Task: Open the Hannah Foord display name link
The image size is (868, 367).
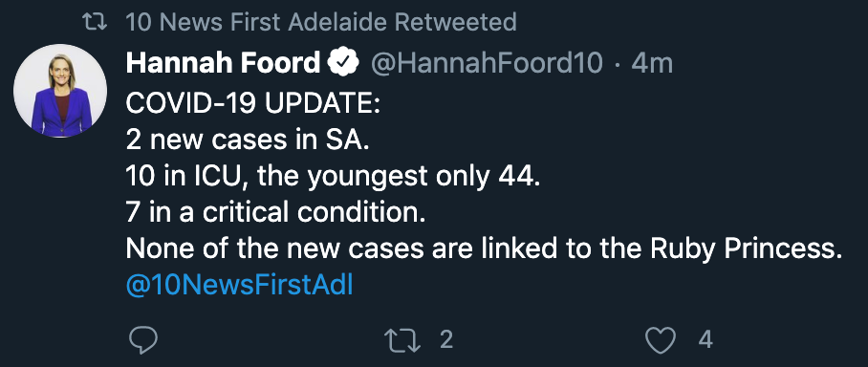Action: click(x=224, y=64)
